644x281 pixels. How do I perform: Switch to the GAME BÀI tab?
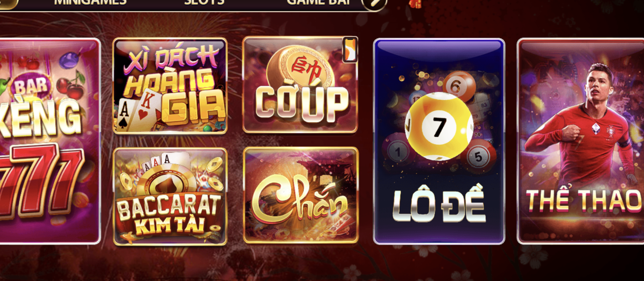[x=319, y=2]
